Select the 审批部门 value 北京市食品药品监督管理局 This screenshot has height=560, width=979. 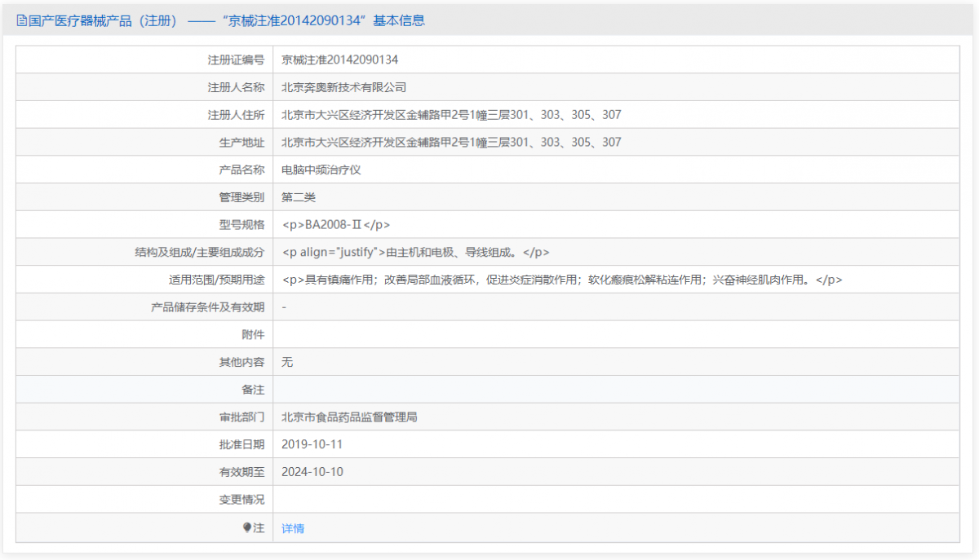349,417
